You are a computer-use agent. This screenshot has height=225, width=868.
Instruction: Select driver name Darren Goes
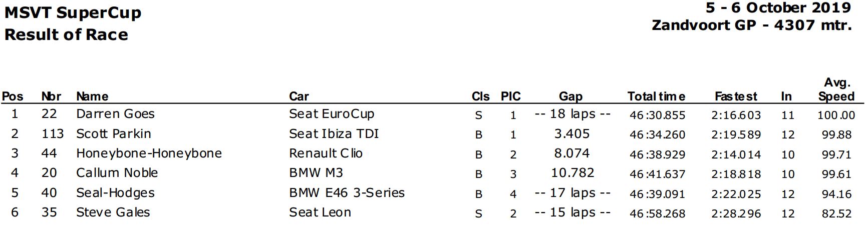pos(115,114)
